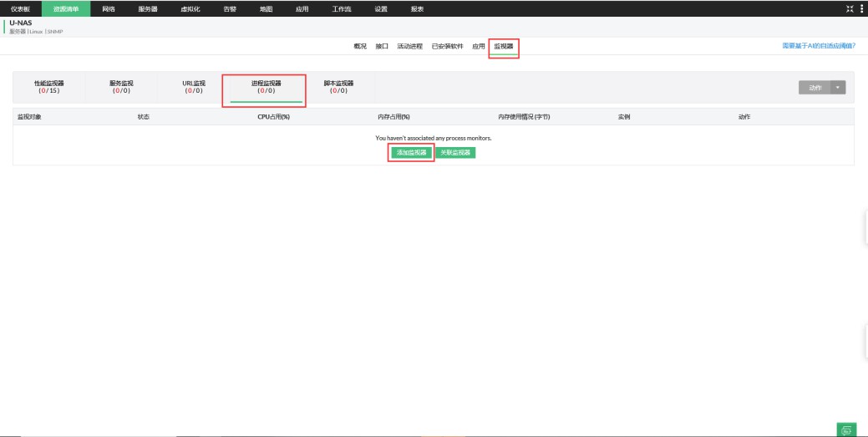Open the 仪表板 menu
868x437 pixels.
(20, 8)
